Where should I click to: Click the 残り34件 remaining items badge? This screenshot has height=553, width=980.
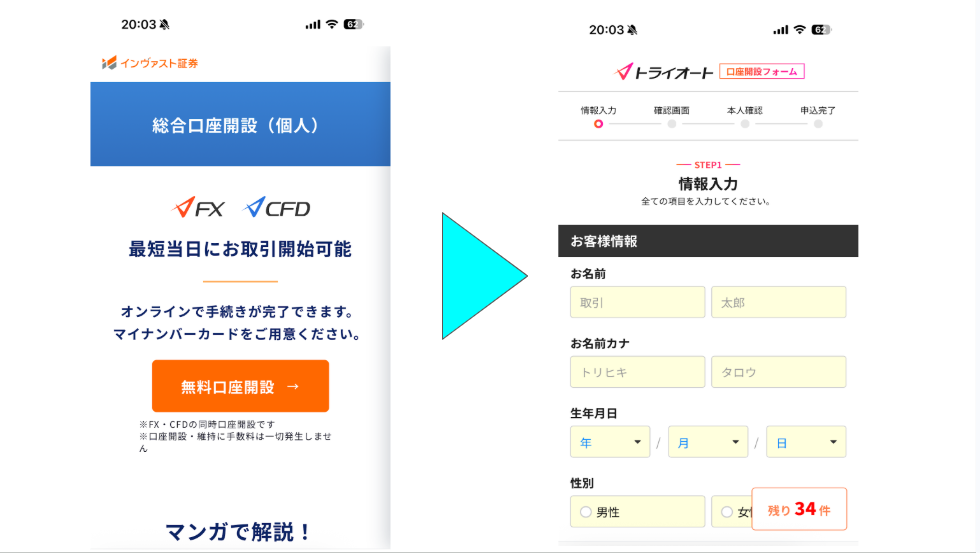pyautogui.click(x=799, y=509)
